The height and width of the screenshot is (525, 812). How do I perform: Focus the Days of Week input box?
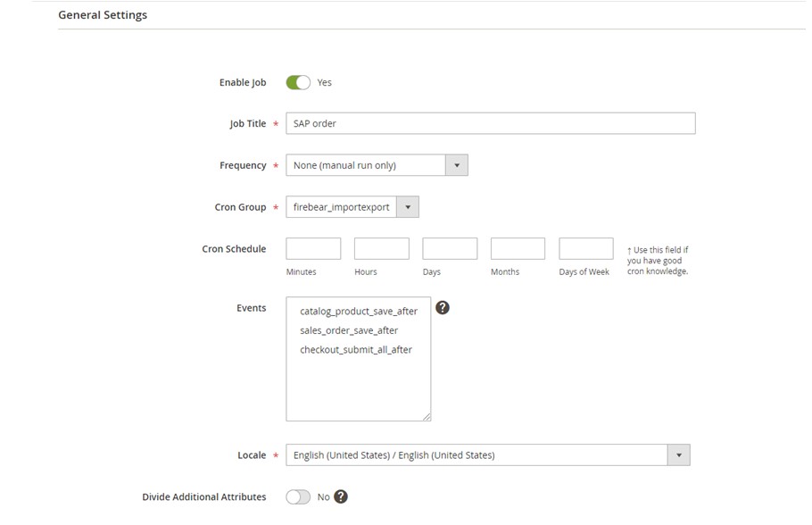pos(586,249)
